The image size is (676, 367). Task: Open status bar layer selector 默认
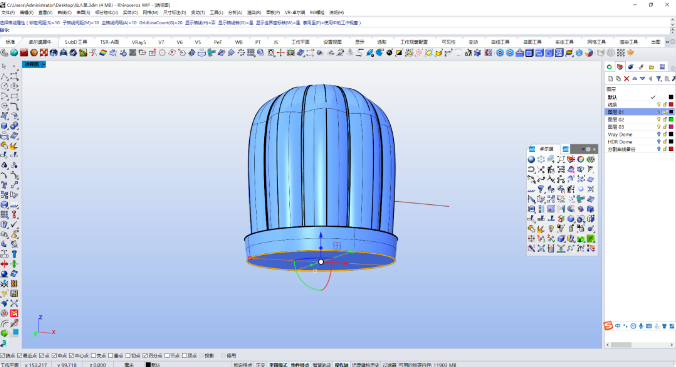click(x=153, y=365)
